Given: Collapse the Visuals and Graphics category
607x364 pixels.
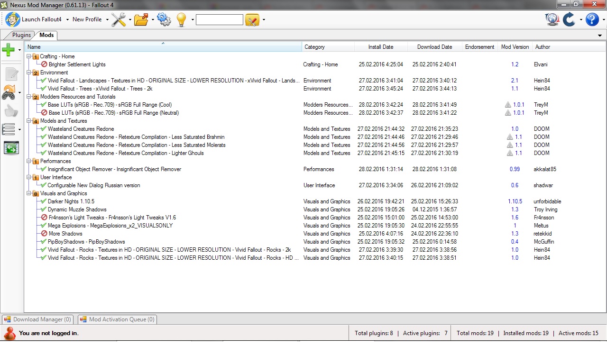Looking at the screenshot, I should [x=29, y=193].
